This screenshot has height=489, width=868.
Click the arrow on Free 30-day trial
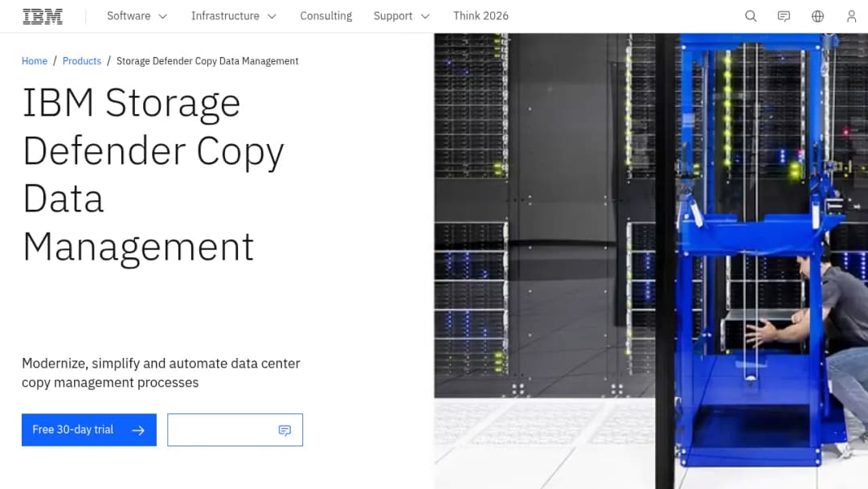click(x=138, y=430)
